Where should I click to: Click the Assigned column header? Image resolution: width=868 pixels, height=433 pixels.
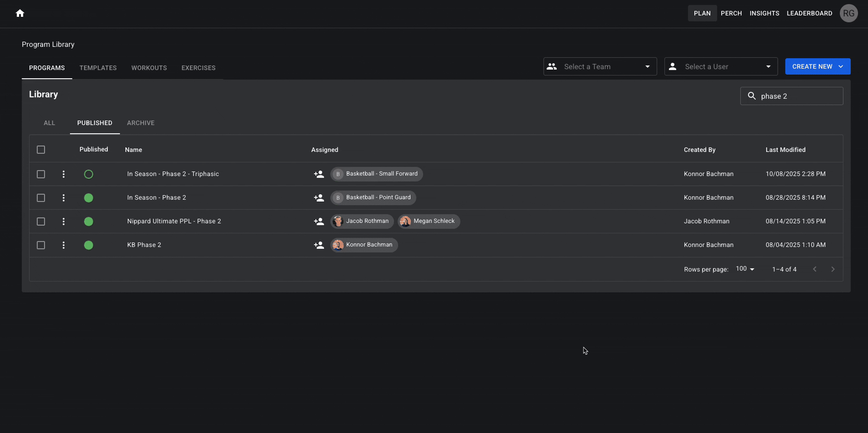325,150
